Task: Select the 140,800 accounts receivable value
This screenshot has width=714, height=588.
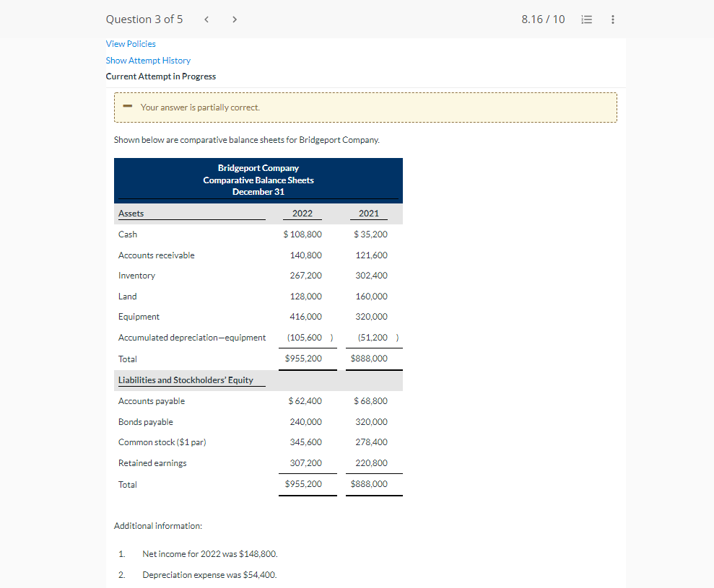Action: point(305,255)
